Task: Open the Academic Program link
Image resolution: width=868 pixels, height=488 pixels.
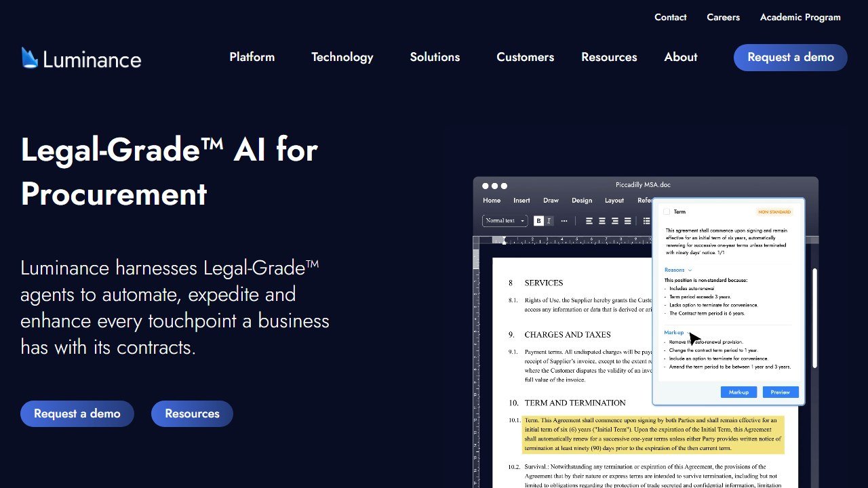Action: tap(800, 18)
